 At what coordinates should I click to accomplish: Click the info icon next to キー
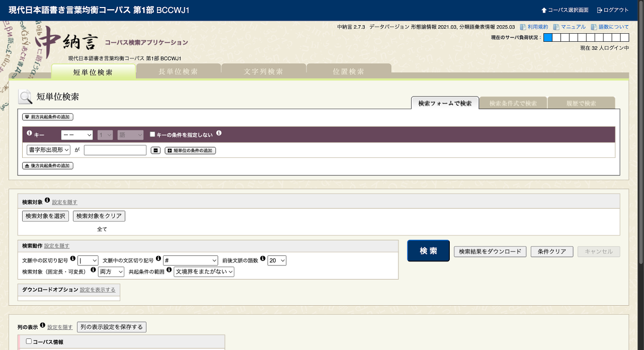click(x=29, y=133)
